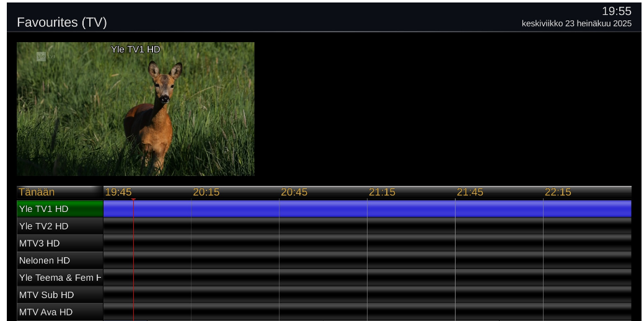Click the 20:45 timeline header
The height and width of the screenshot is (321, 644).
point(294,192)
